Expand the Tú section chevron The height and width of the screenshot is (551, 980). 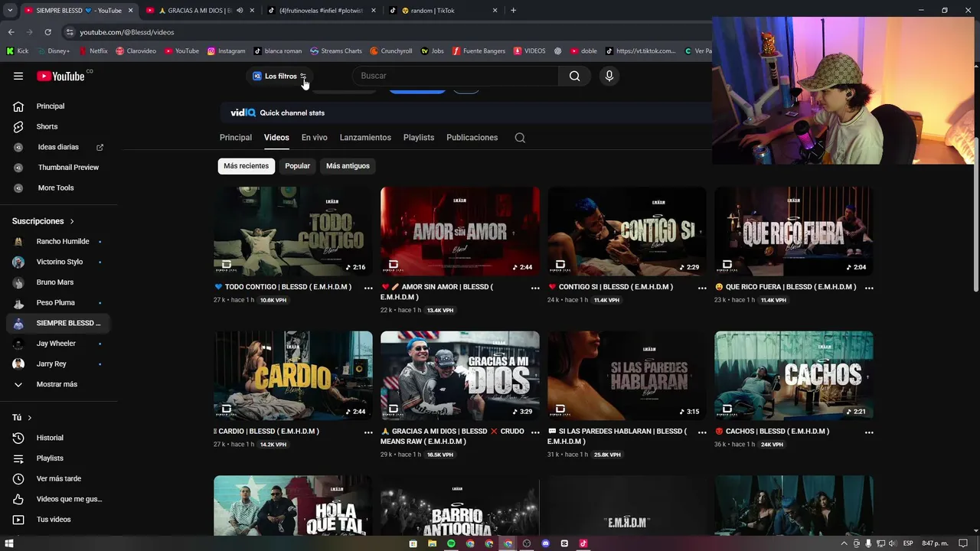(x=30, y=418)
